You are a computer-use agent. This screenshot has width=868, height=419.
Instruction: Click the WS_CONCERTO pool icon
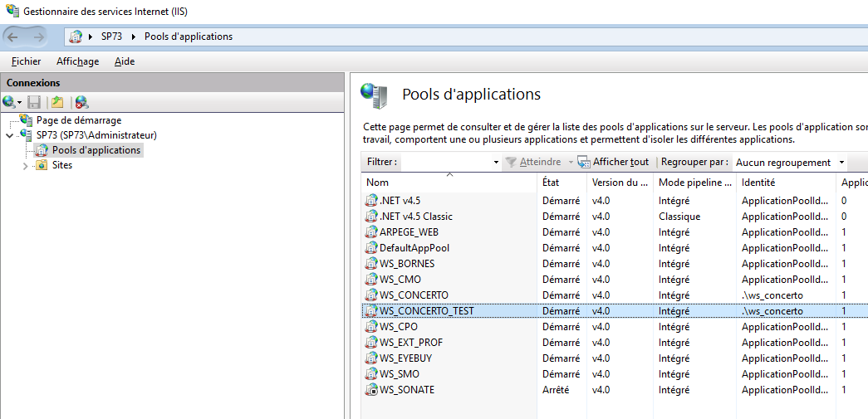tap(371, 295)
